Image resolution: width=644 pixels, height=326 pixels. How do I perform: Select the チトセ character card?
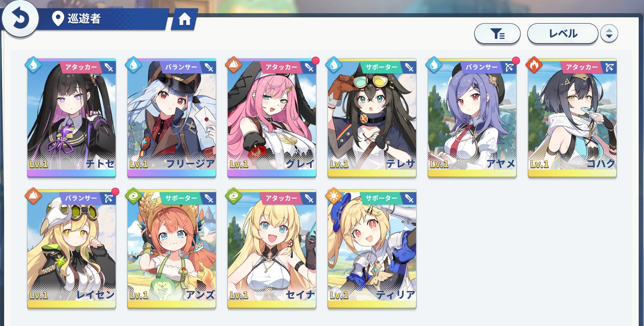click(x=72, y=118)
